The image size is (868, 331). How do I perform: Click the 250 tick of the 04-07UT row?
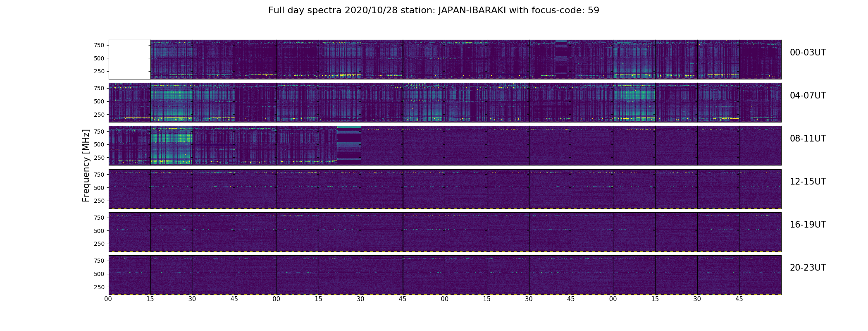[99, 114]
